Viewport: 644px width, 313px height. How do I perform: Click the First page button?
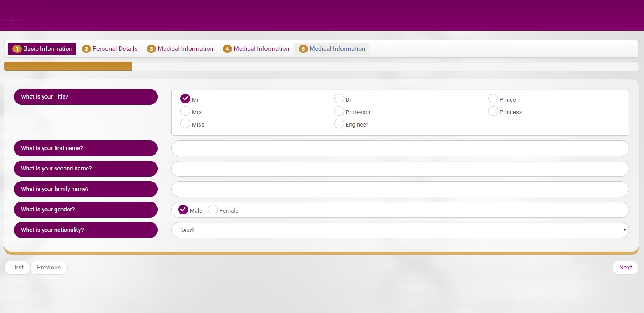click(x=17, y=268)
